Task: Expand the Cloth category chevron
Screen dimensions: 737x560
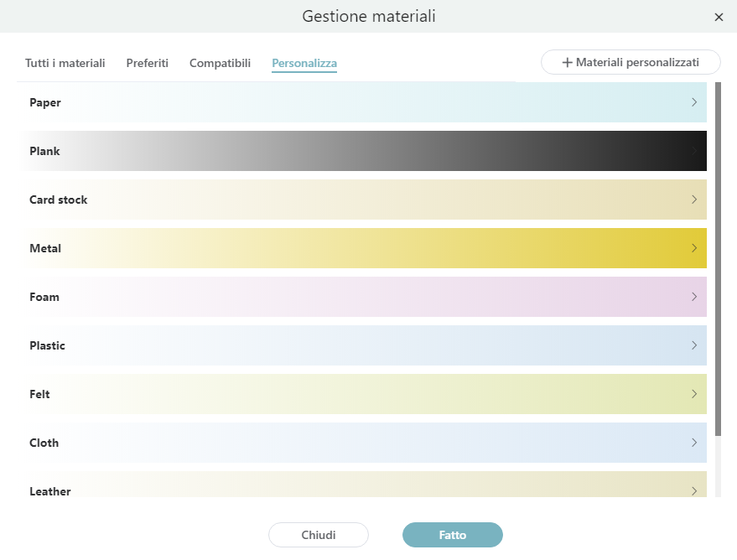Action: coord(694,443)
